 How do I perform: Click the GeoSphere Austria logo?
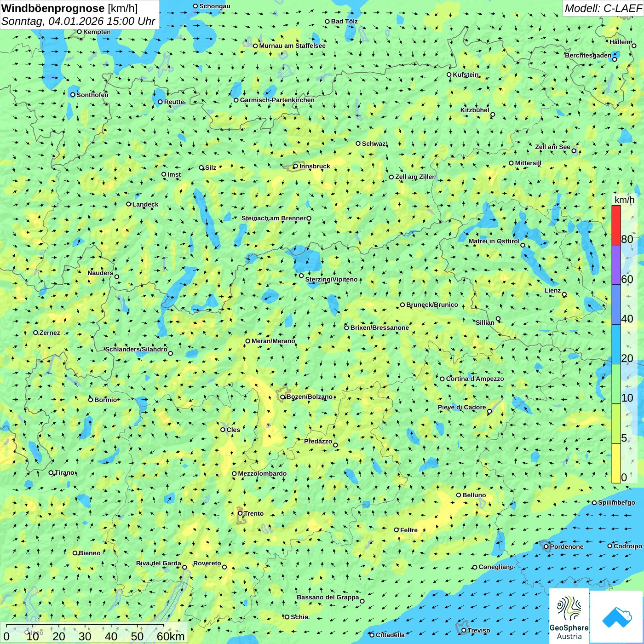[569, 616]
